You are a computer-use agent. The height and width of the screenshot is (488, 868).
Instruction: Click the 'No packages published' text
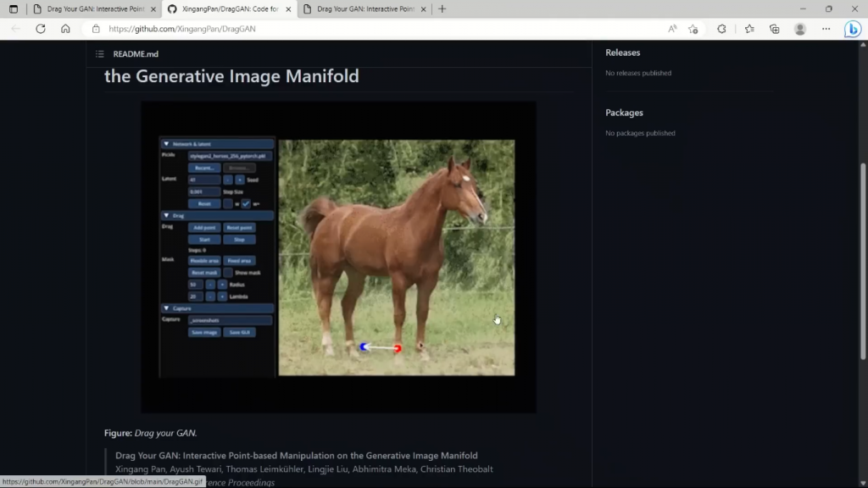click(x=640, y=133)
